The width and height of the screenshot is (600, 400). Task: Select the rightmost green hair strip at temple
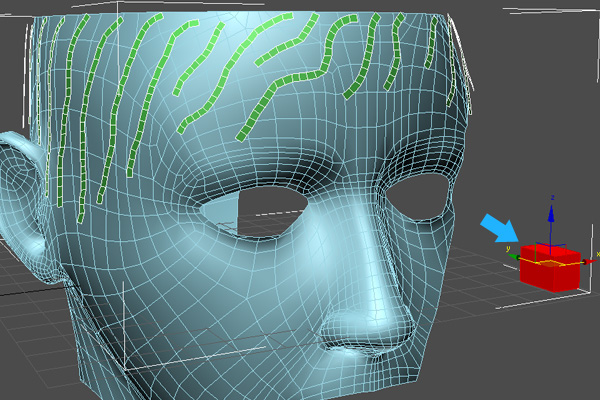click(x=462, y=75)
